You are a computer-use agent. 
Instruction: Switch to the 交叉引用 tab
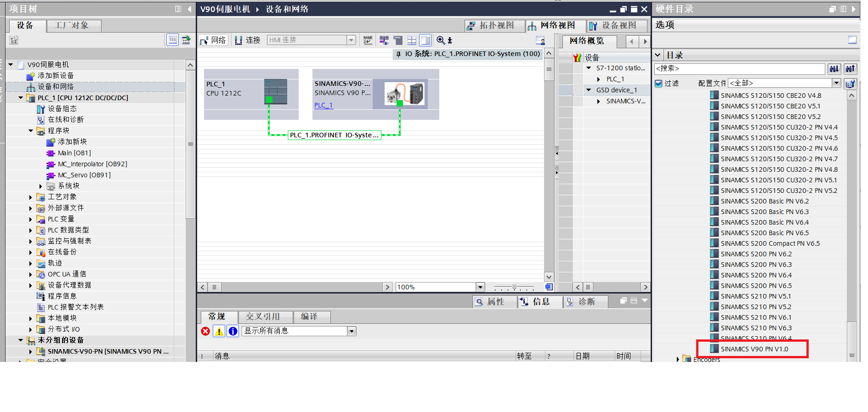point(265,316)
